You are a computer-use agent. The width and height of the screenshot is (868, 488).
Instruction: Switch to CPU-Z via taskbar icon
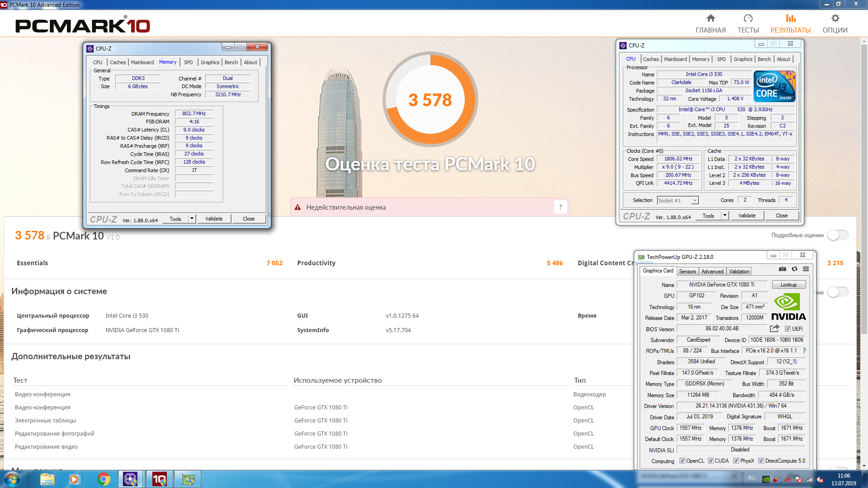131,479
